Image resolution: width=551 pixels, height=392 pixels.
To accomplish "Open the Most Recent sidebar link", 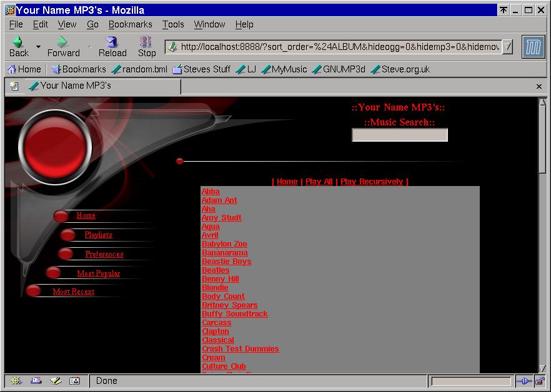I will click(x=74, y=292).
